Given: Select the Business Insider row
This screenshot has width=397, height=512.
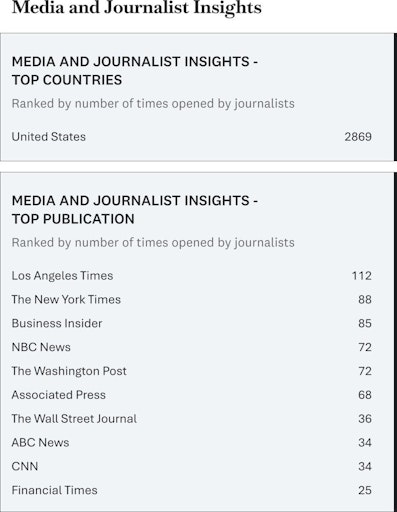Looking at the screenshot, I should pyautogui.click(x=192, y=323).
